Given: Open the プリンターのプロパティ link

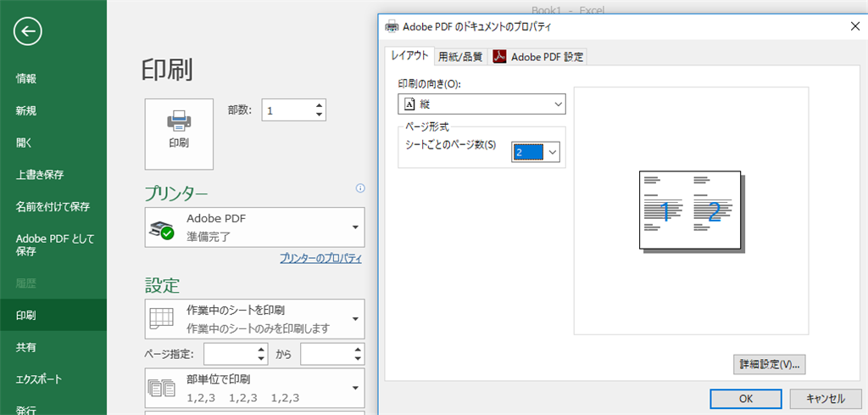Looking at the screenshot, I should pyautogui.click(x=321, y=258).
